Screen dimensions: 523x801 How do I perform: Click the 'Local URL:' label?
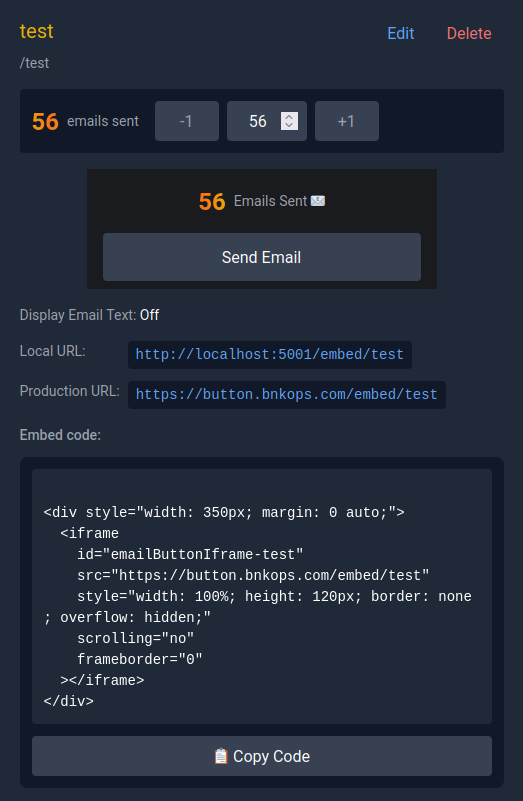click(53, 351)
